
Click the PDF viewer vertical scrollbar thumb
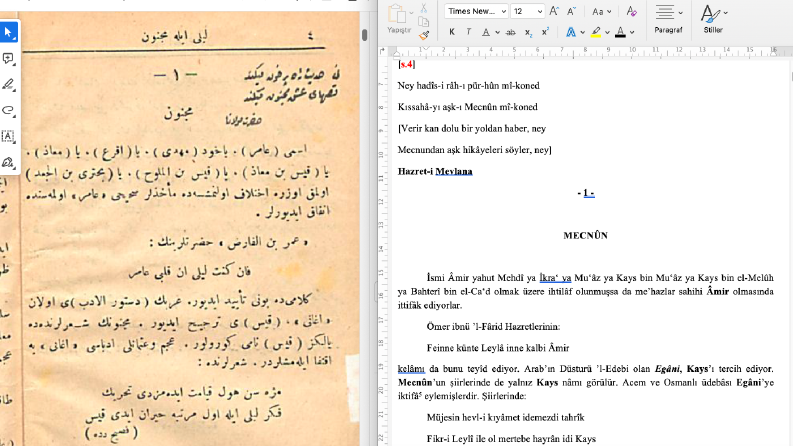(x=364, y=35)
